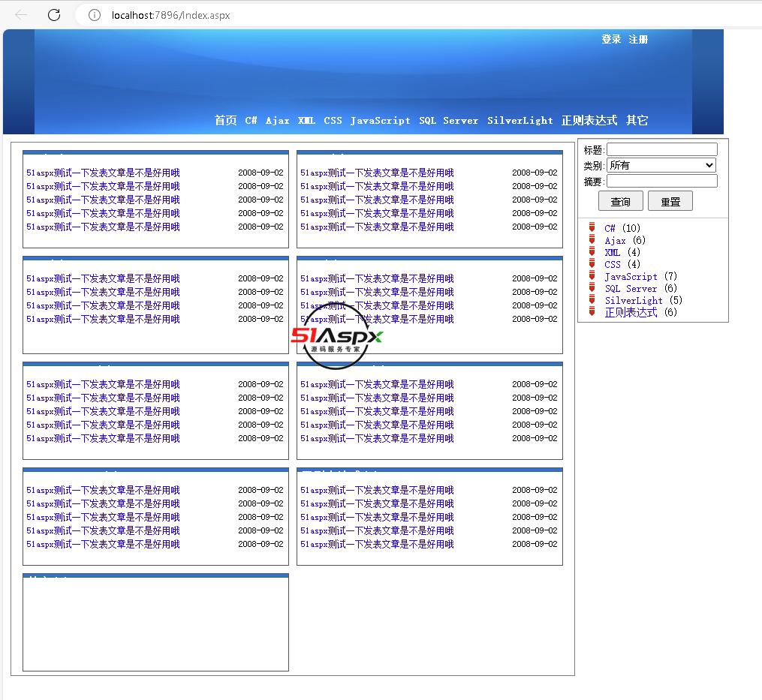Reload the page with the refresh icon

(54, 15)
